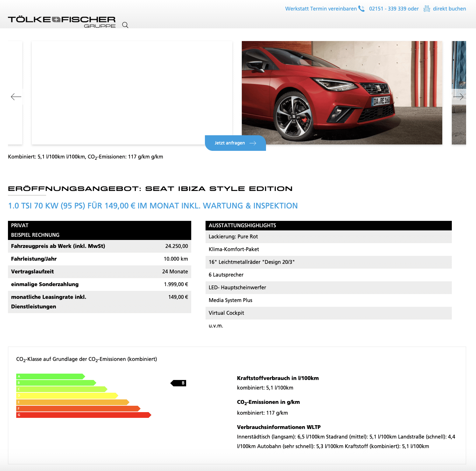476x471 pixels.
Task: Click orange class E efficiency bar
Action: 73,402
